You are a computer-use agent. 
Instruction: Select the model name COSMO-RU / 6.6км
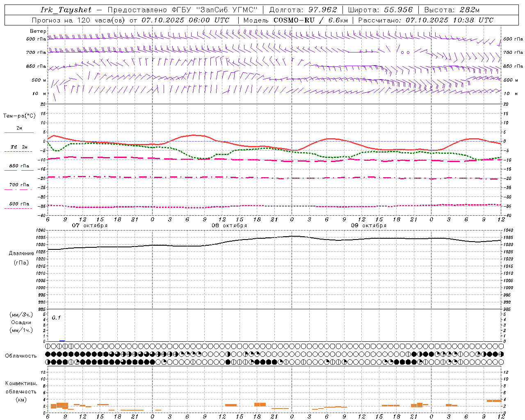tap(310, 20)
